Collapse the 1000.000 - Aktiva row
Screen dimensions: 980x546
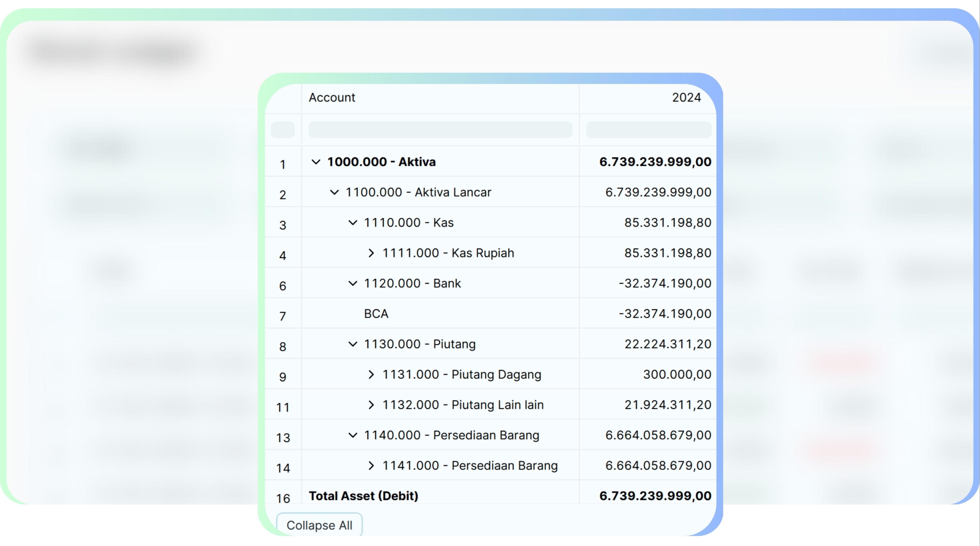[x=316, y=162]
